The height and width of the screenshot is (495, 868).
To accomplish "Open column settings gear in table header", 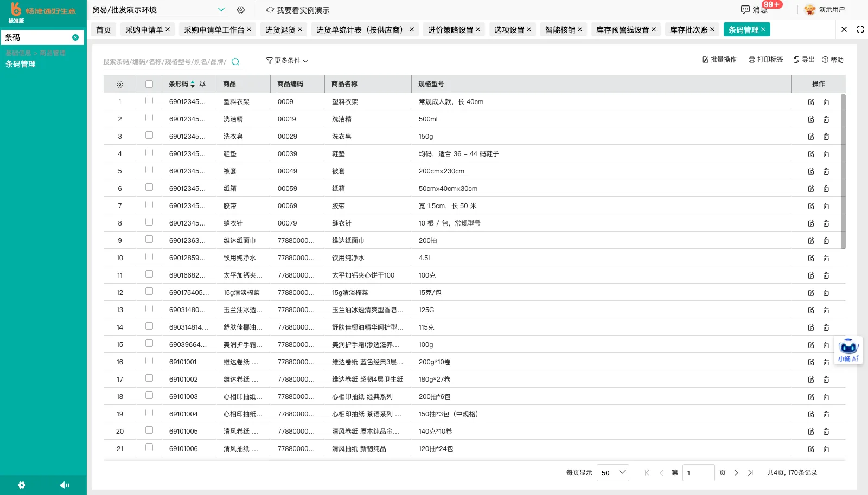I will 120,85.
